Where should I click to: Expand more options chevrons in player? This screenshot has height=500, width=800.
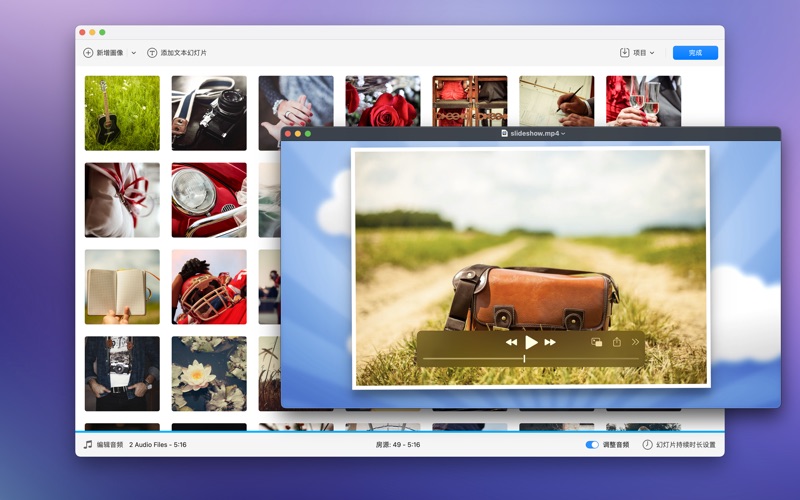[x=636, y=342]
